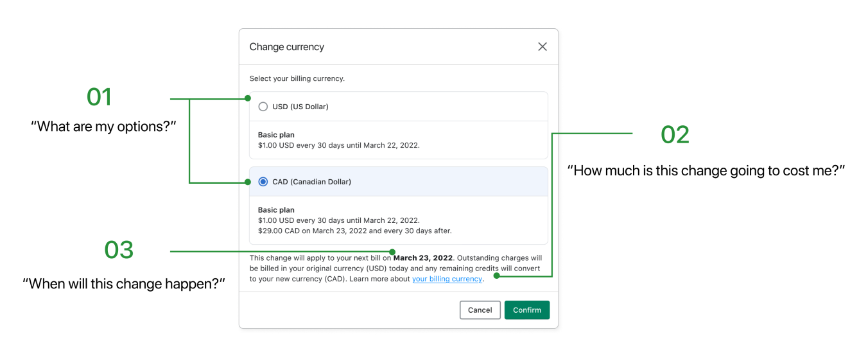This screenshot has width=868, height=361.
Task: Close the Change currency dialog
Action: (x=542, y=47)
